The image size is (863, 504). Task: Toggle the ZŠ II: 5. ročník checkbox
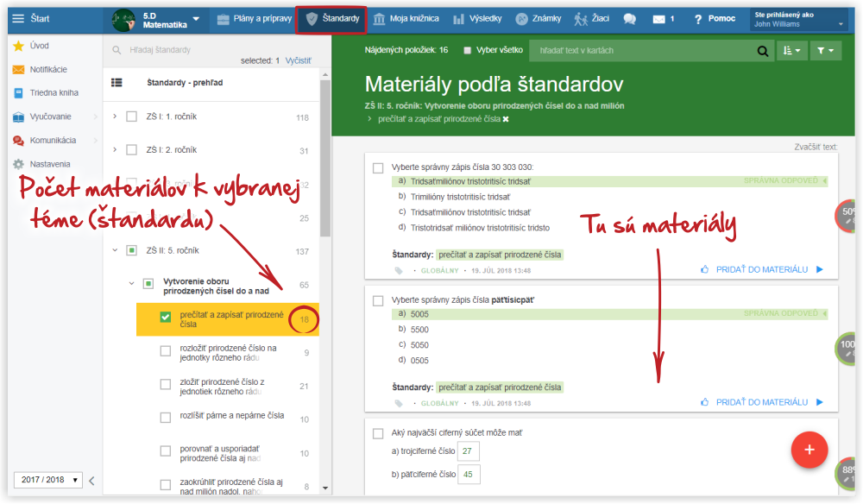[x=131, y=250]
